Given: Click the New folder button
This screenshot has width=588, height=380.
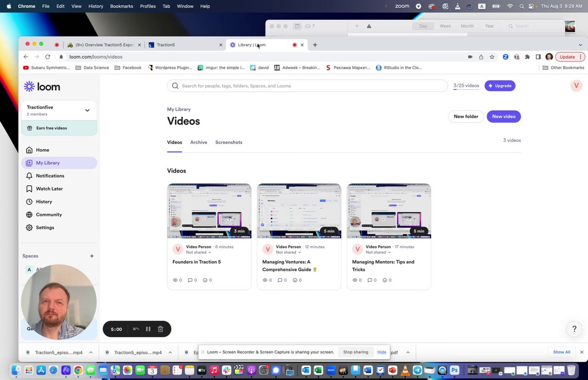Looking at the screenshot, I should click(x=466, y=117).
